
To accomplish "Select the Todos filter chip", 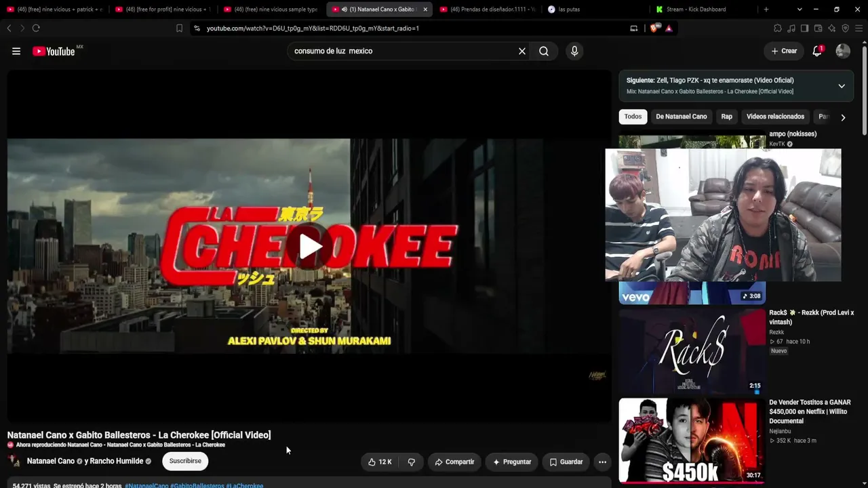I will pyautogui.click(x=633, y=117).
